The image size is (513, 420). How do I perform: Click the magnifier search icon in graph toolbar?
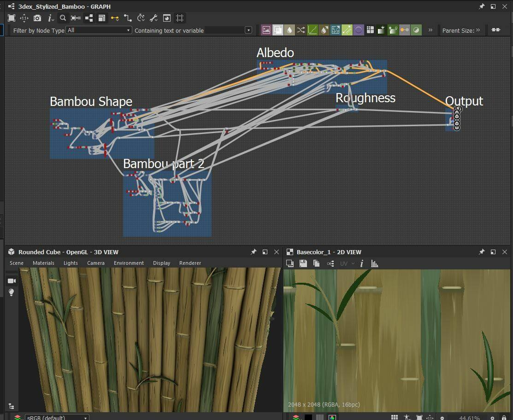point(63,18)
